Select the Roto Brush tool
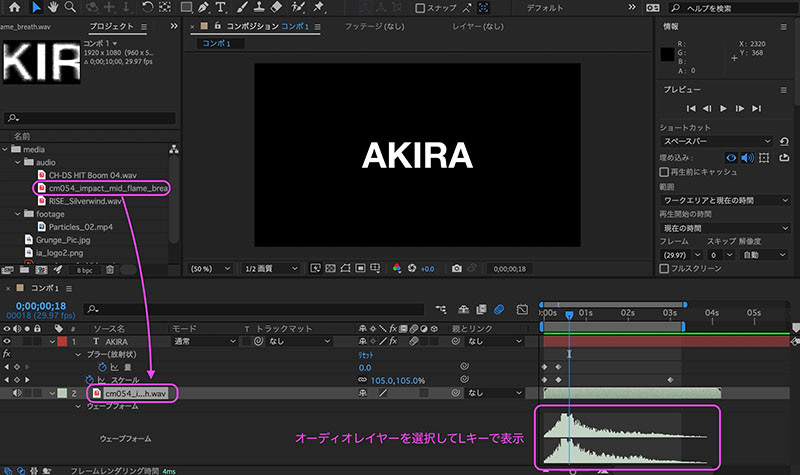Image resolution: width=800 pixels, height=475 pixels. point(298,7)
